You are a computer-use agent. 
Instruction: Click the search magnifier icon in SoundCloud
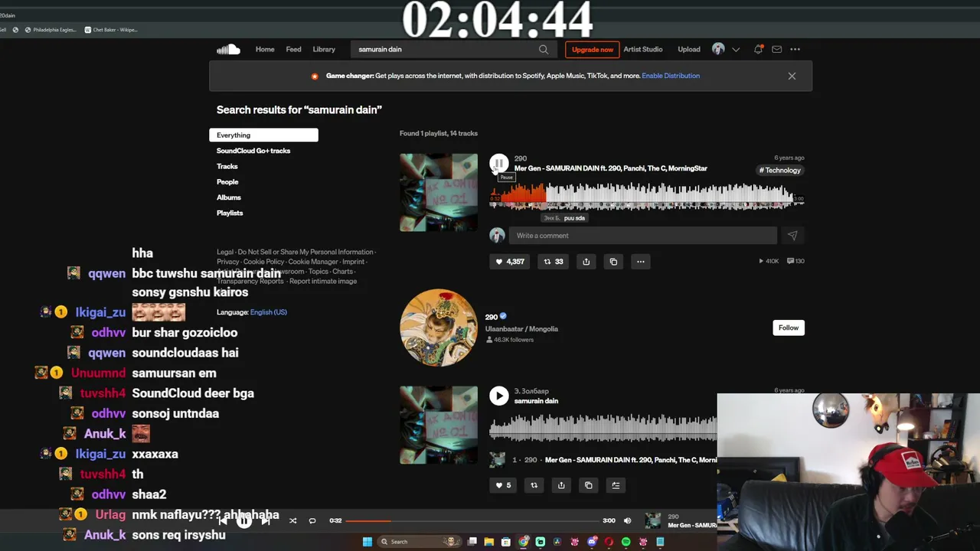point(544,50)
